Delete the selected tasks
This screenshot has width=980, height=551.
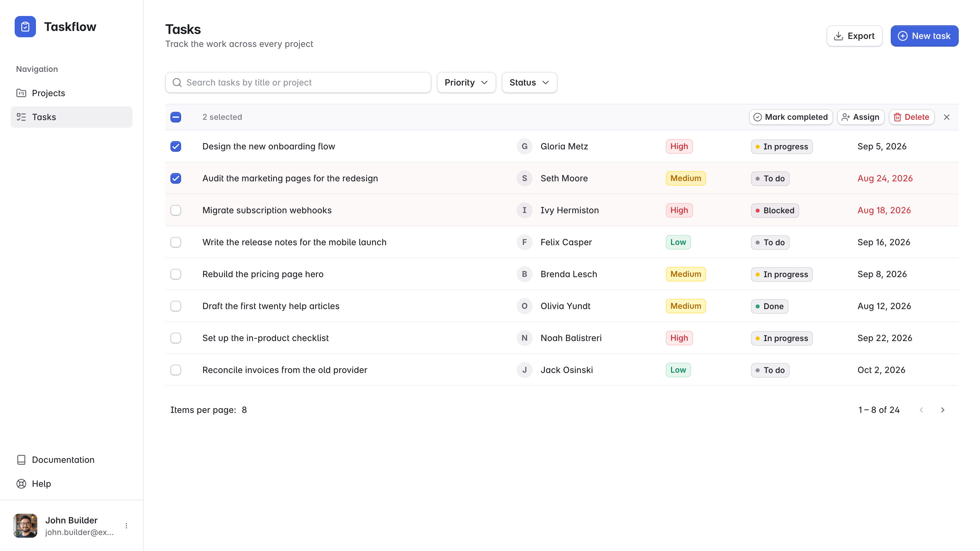(911, 117)
